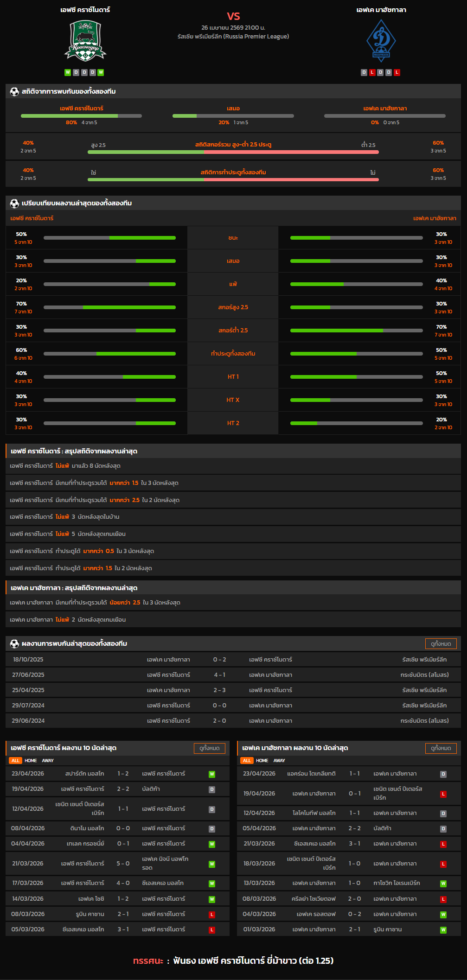Click the FC Krasnodar team crest logo

(x=85, y=41)
